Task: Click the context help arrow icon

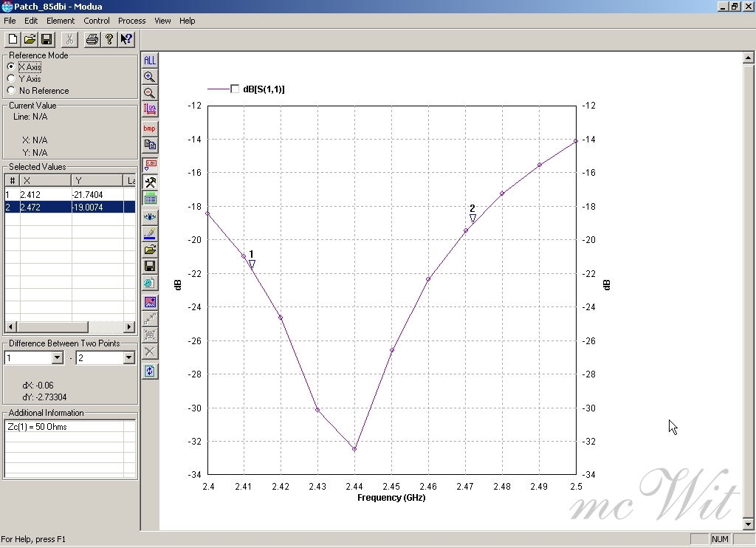Action: click(x=126, y=39)
